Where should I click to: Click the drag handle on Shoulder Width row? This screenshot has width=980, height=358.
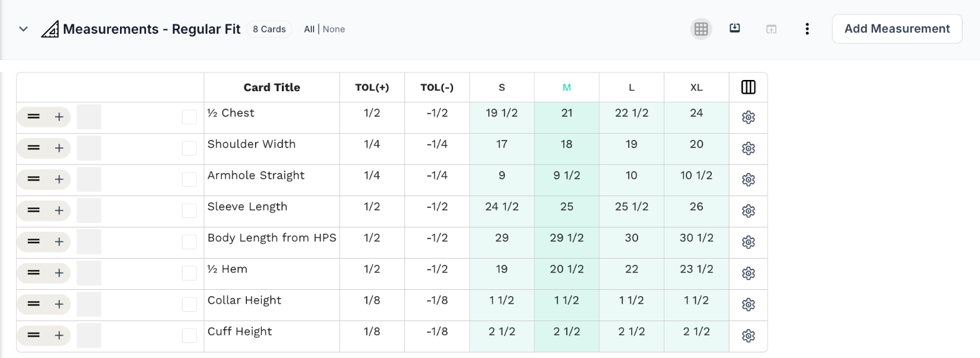(x=34, y=148)
